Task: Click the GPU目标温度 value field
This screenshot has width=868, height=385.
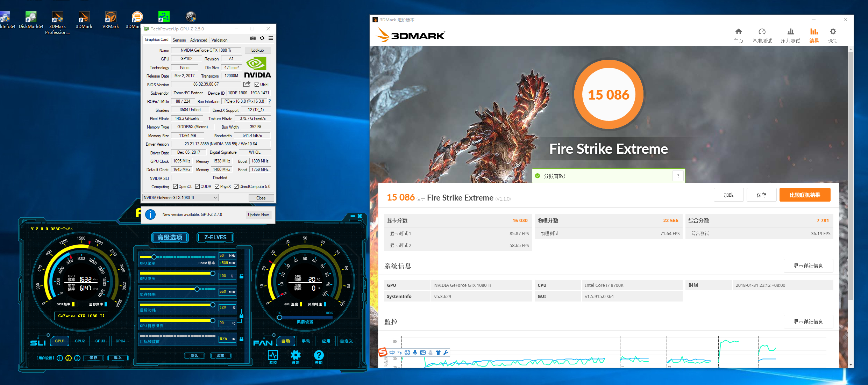Action: click(x=227, y=323)
